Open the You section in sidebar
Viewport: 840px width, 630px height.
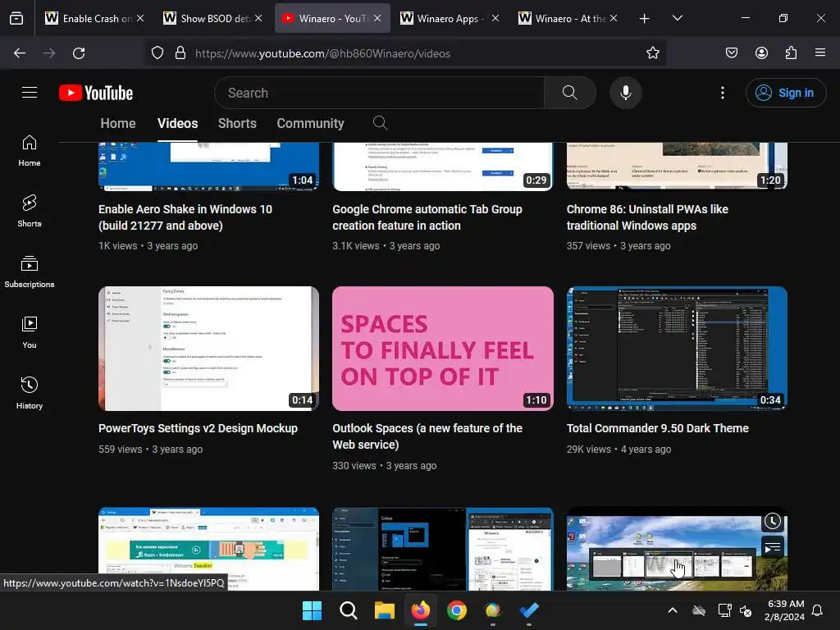pos(30,333)
